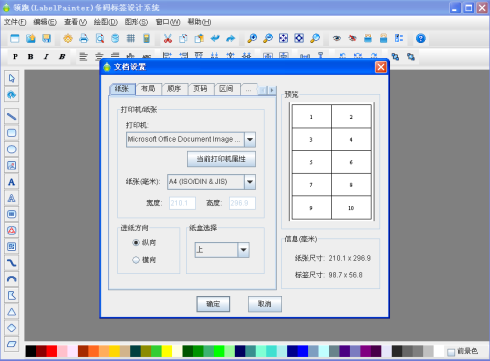Click the New document toolbar icon
Viewport: 490px width, 361px height.
[15, 38]
